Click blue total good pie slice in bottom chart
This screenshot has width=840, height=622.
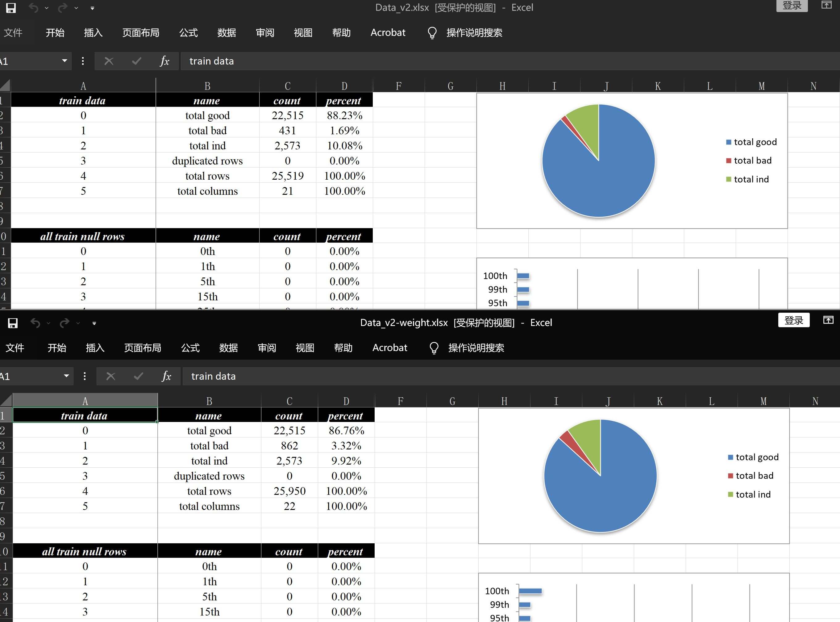pyautogui.click(x=610, y=497)
